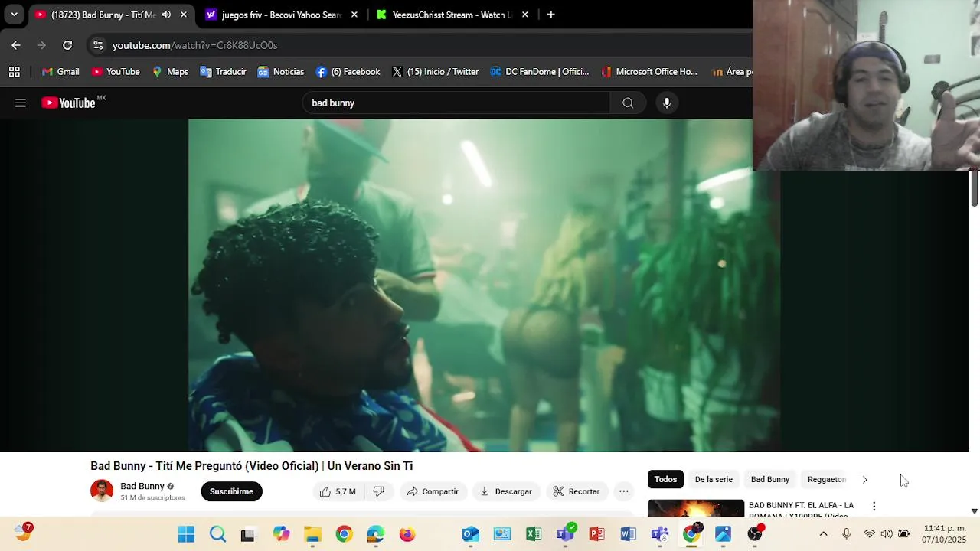The height and width of the screenshot is (551, 980).
Task: Open the Windows Start menu
Action: pos(186,534)
